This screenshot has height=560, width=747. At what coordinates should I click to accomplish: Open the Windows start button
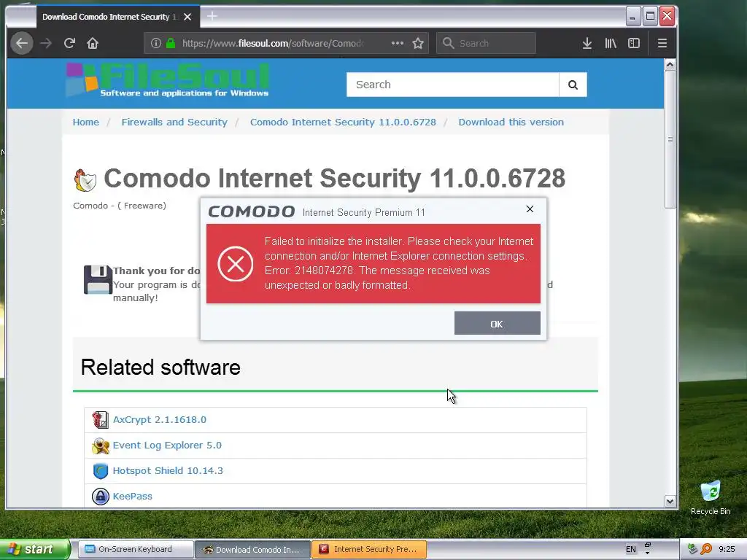[34, 550]
